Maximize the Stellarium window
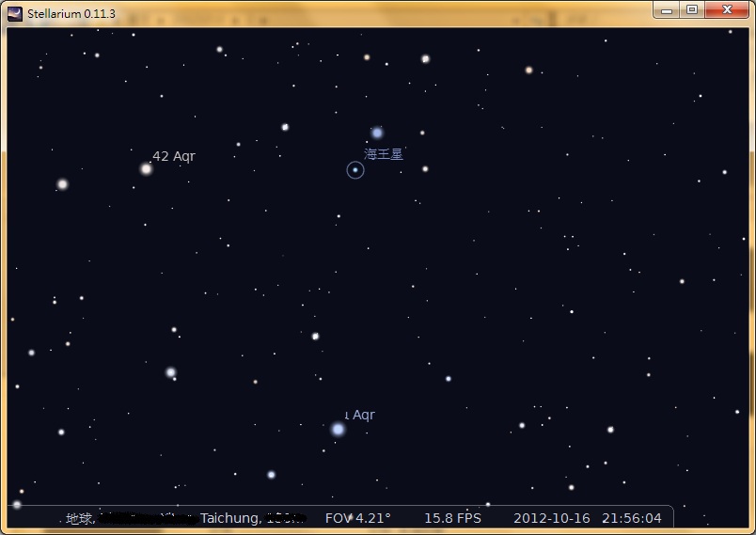Image resolution: width=756 pixels, height=535 pixels. tap(692, 9)
